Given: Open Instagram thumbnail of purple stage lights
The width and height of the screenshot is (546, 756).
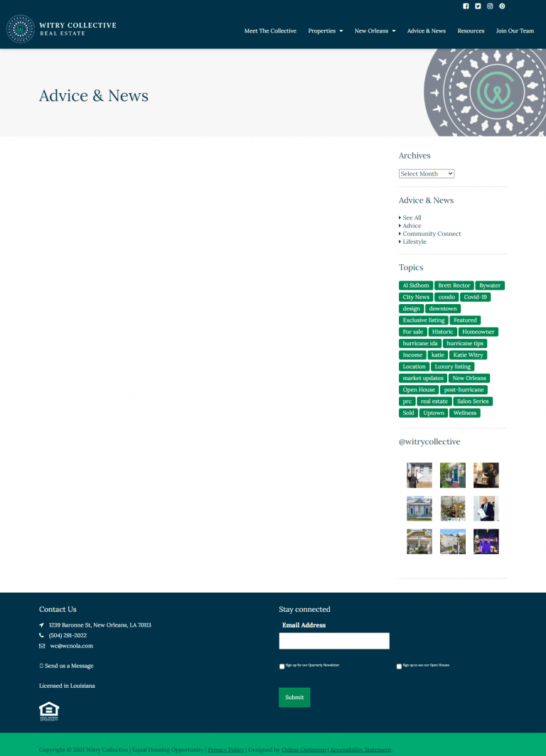Looking at the screenshot, I should coord(486,541).
